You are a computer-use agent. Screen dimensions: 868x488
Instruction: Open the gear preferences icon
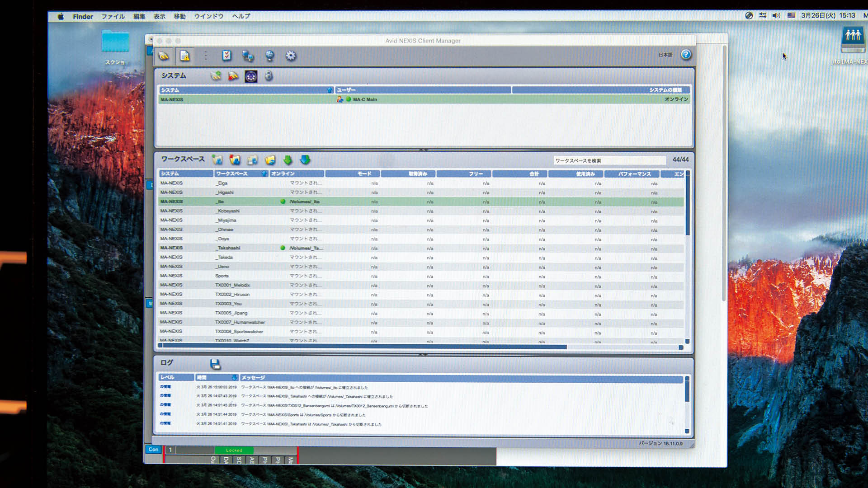pyautogui.click(x=291, y=56)
